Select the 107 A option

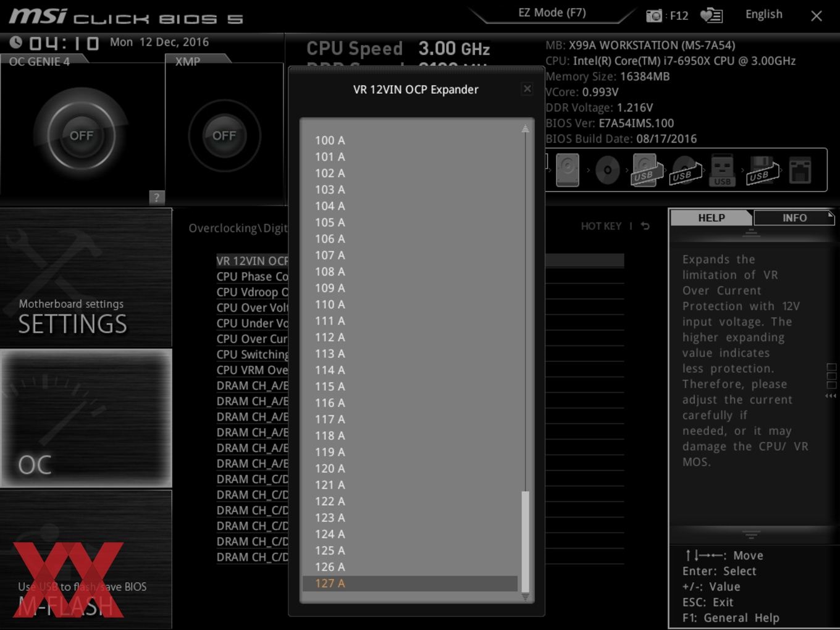coord(410,255)
